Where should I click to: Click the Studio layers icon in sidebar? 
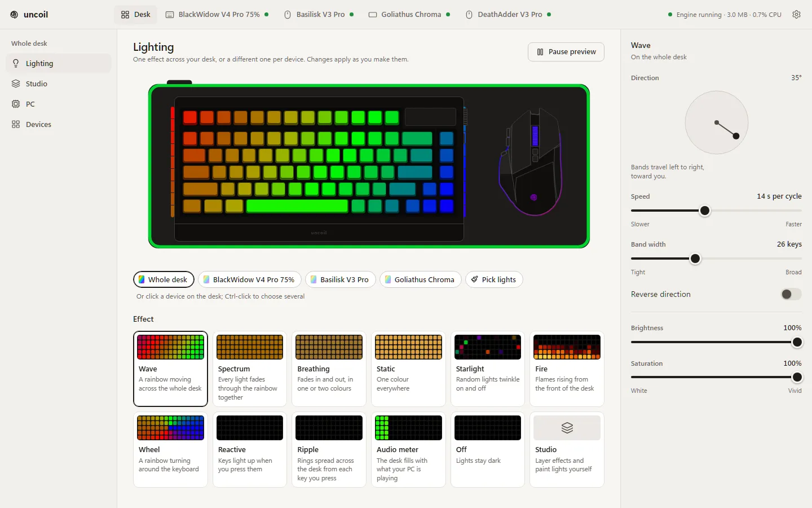click(16, 84)
